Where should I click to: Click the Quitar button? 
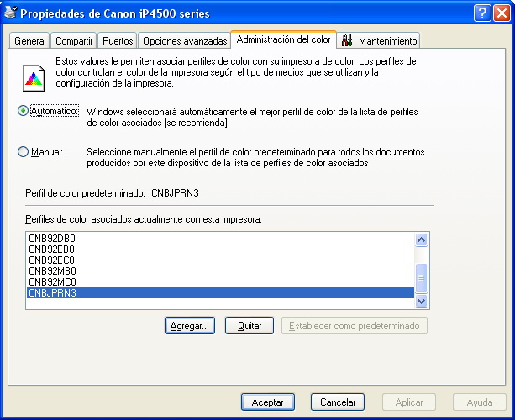click(250, 326)
